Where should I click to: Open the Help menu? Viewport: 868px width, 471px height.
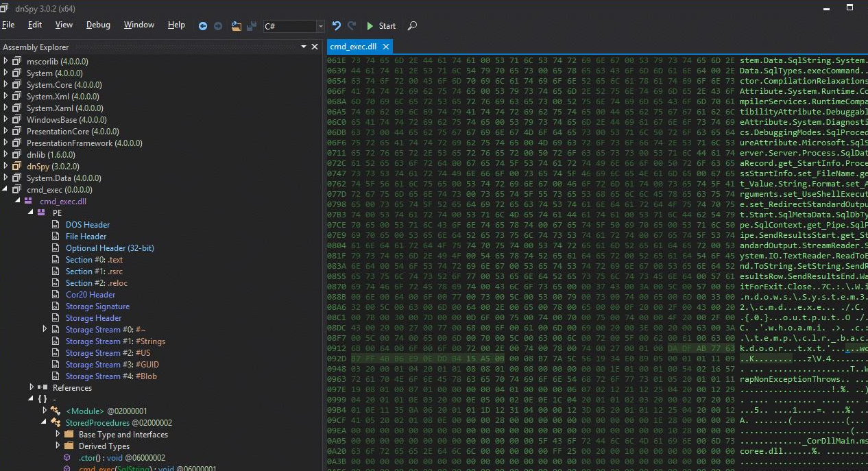pyautogui.click(x=176, y=25)
